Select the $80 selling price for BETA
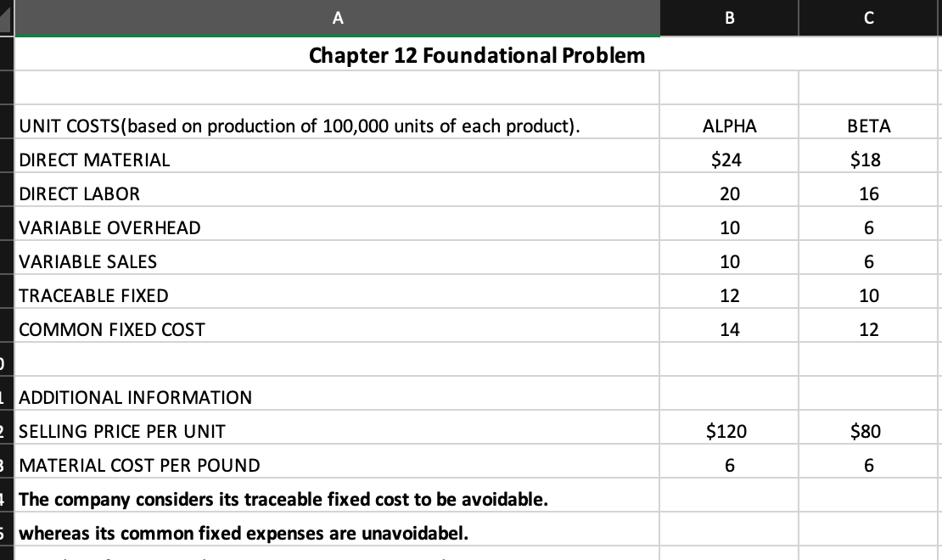942x560 pixels. click(868, 431)
